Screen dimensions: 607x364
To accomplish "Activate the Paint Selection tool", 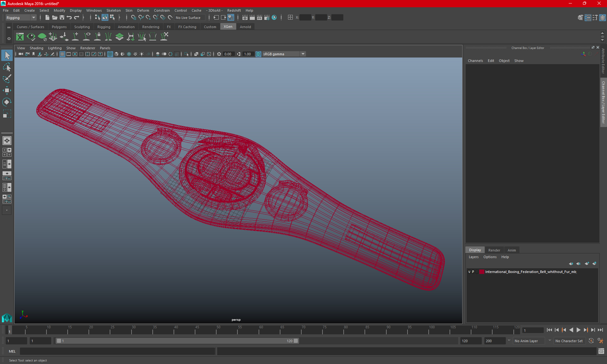I will pos(7,79).
